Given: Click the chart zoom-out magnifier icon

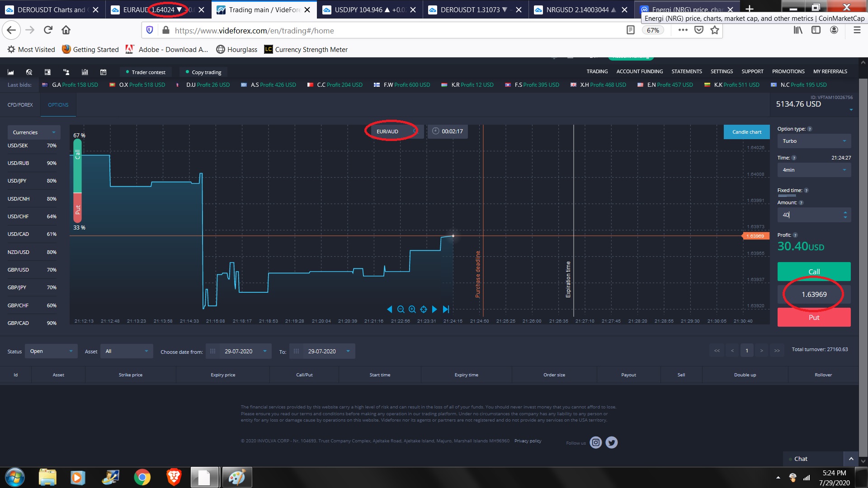Looking at the screenshot, I should click(x=401, y=310).
